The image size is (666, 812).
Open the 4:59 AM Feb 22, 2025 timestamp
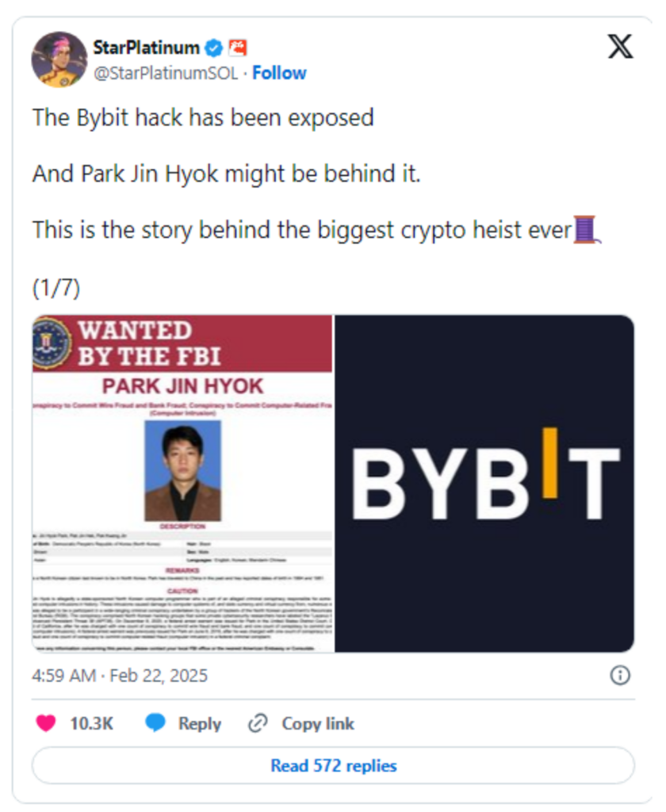pyautogui.click(x=120, y=676)
